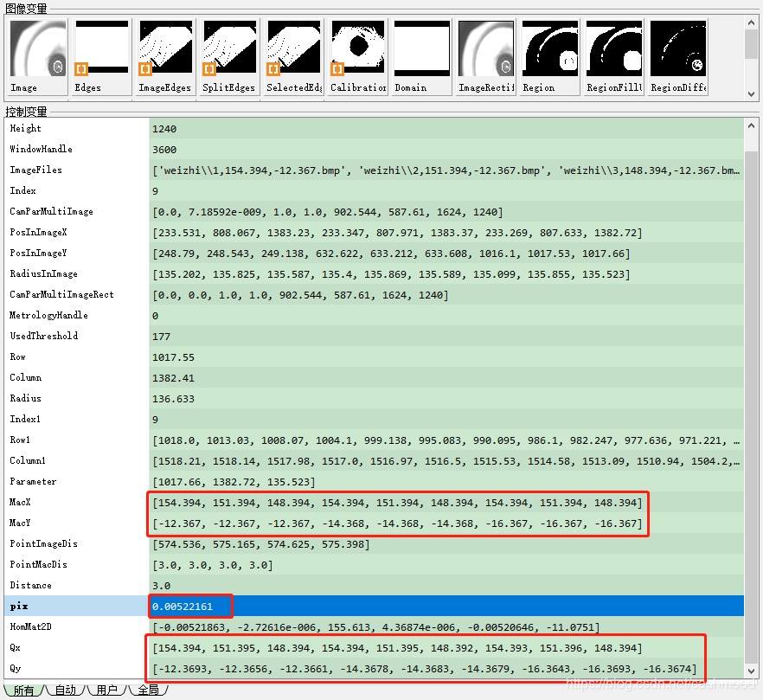The image size is (763, 700).
Task: Switch to the 全局 (Global) tab
Action: coord(149,690)
